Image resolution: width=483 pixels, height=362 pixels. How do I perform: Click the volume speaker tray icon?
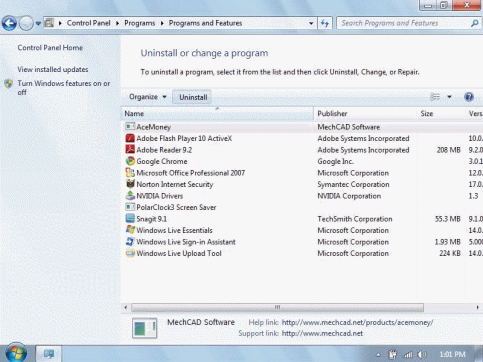[422, 354]
